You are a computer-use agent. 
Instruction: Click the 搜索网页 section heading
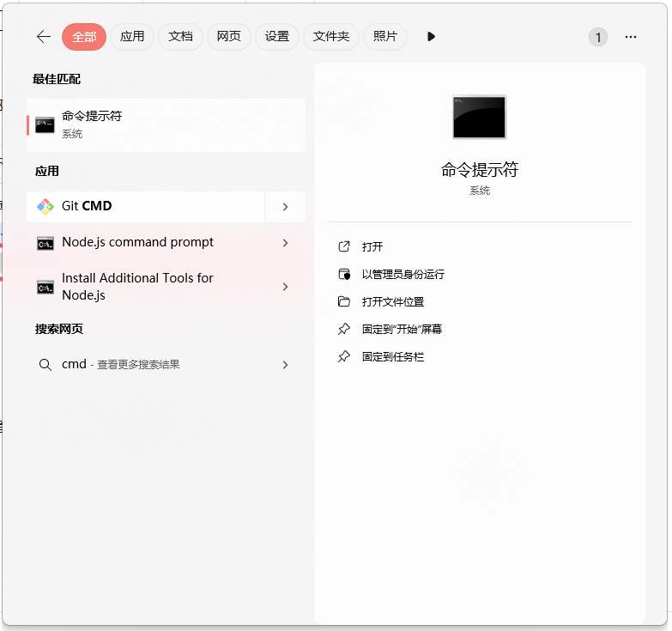coord(59,329)
